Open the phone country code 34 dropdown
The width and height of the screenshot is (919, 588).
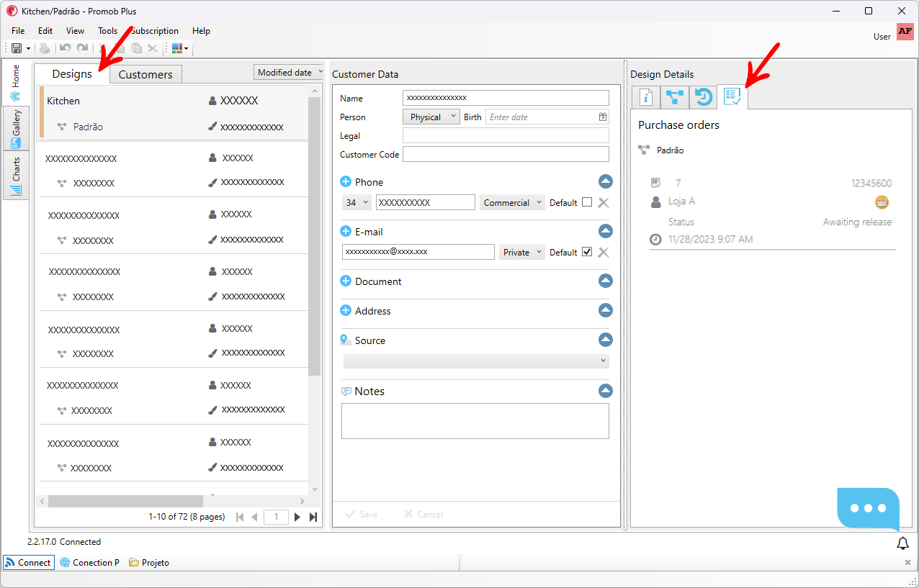[x=357, y=202]
